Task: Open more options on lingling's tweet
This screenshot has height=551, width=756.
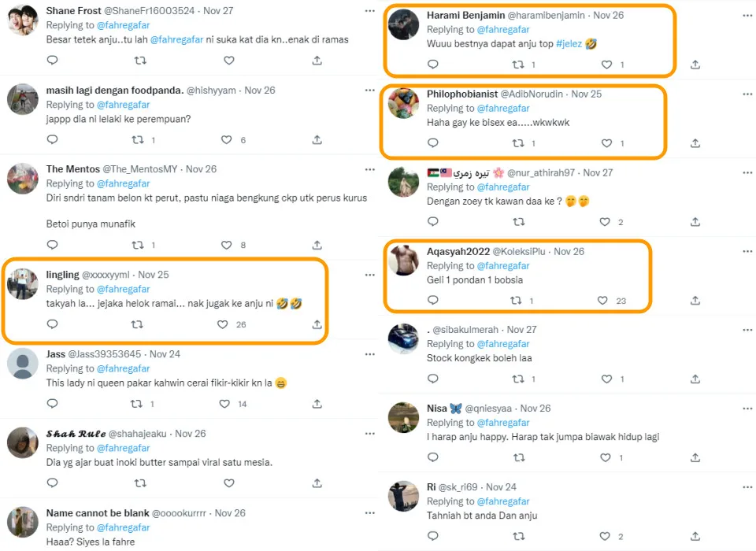Action: [370, 275]
